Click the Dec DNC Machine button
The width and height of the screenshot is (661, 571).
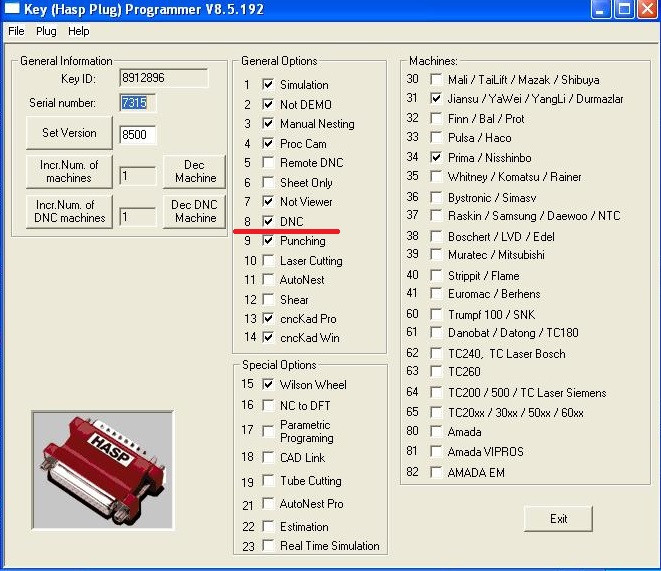coord(194,212)
